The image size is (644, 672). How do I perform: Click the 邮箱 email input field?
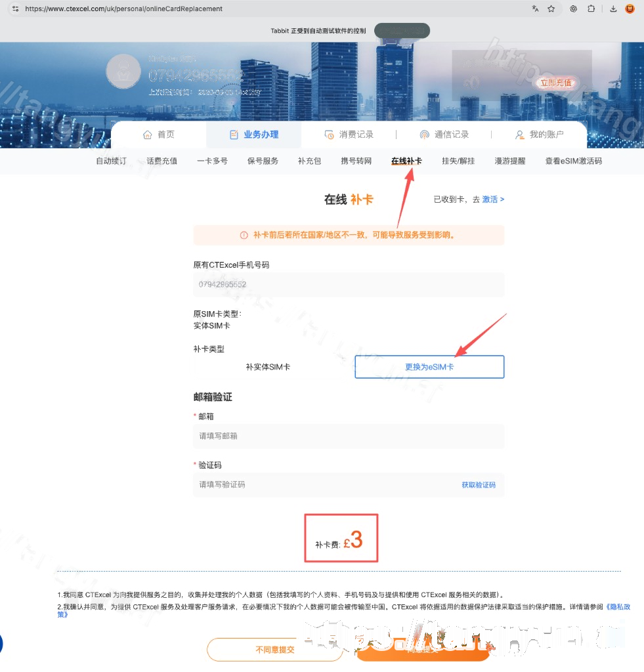point(349,436)
